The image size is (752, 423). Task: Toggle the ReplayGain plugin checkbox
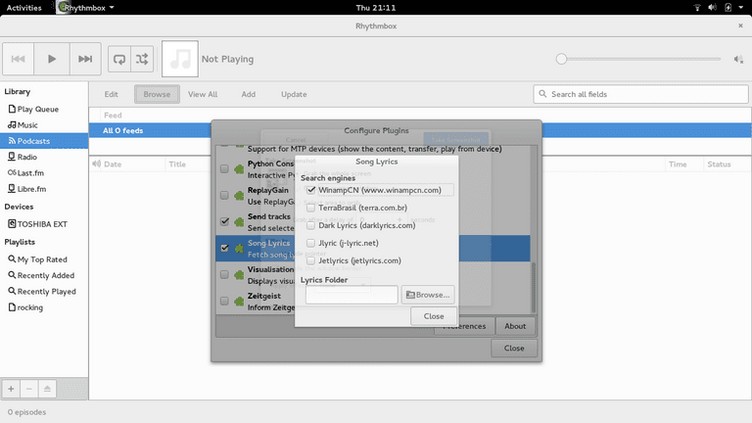[x=224, y=195]
